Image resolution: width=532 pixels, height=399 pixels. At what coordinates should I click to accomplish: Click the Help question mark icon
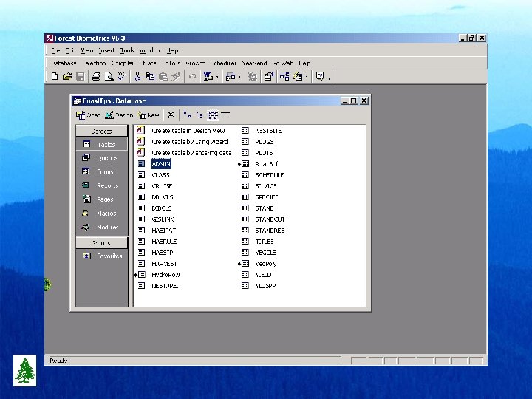[x=320, y=76]
